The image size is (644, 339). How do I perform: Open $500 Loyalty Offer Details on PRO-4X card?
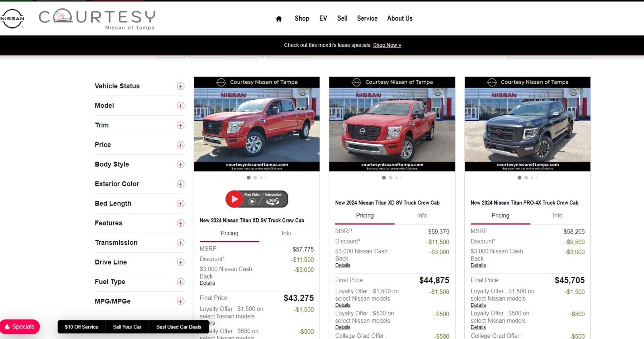[x=478, y=327]
